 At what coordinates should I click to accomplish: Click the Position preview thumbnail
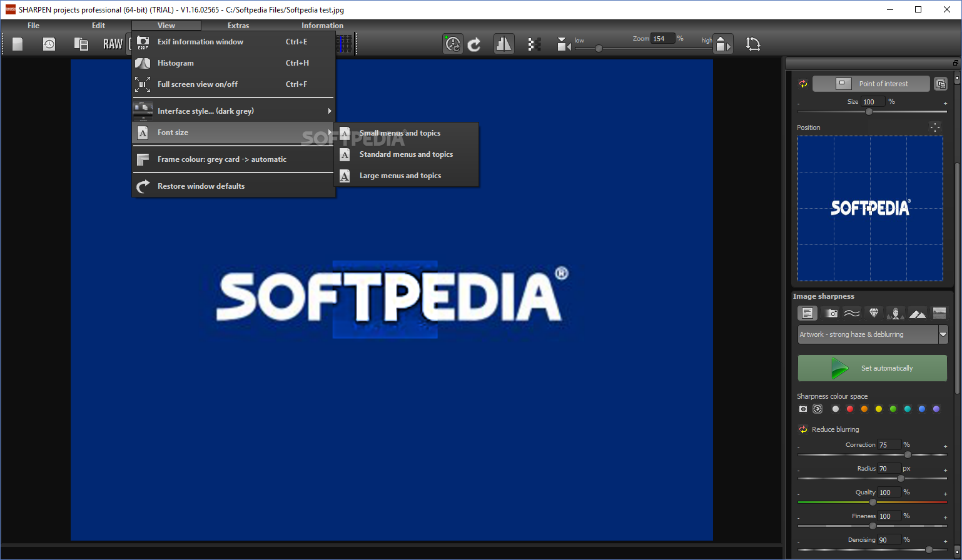[x=870, y=209]
